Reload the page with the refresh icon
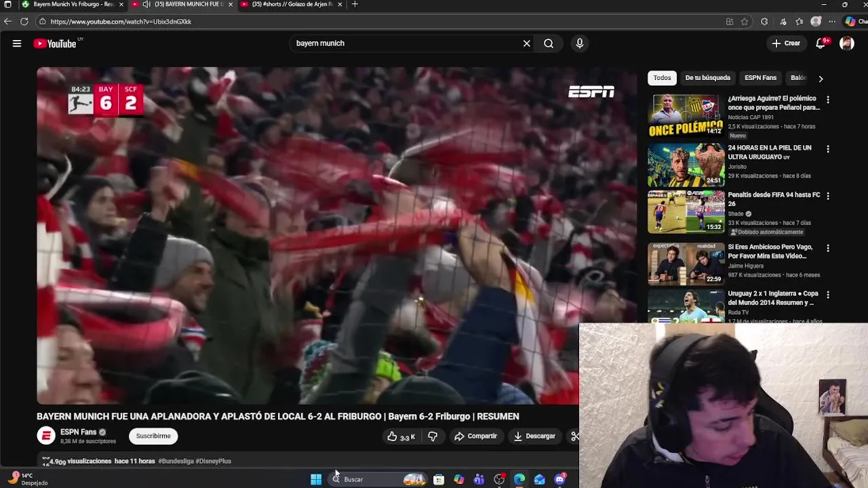The width and height of the screenshot is (868, 488). [x=24, y=22]
